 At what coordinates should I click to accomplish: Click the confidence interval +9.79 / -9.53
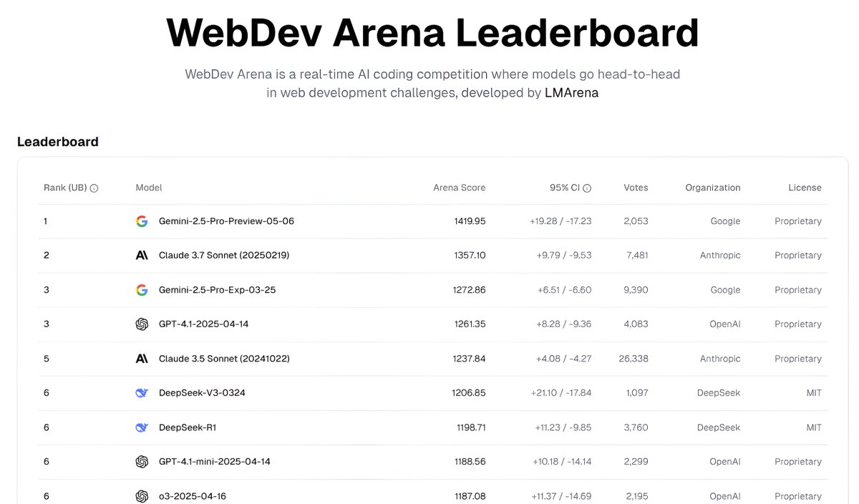(564, 256)
